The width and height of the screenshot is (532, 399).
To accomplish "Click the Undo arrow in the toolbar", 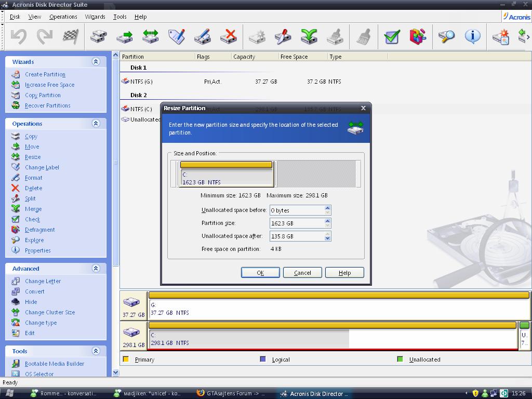I will 19,36.
